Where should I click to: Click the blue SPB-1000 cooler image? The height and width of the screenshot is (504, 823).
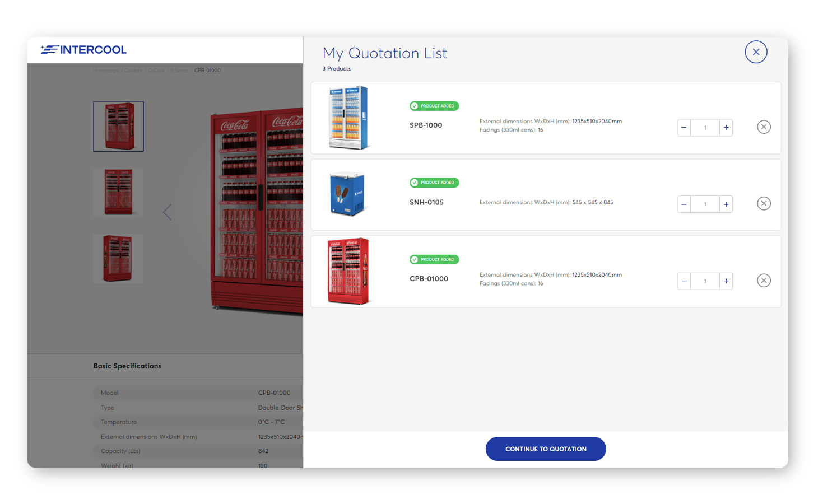pos(348,118)
